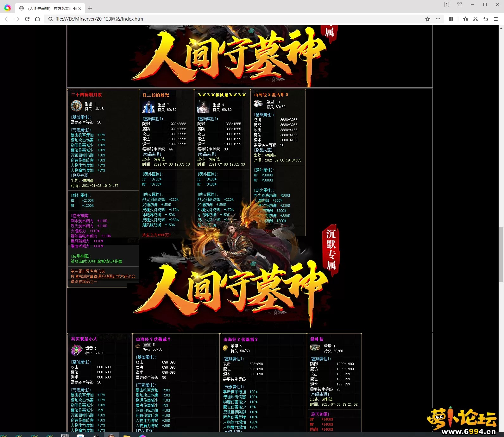Click the 永生之力+668万! text

point(157,235)
